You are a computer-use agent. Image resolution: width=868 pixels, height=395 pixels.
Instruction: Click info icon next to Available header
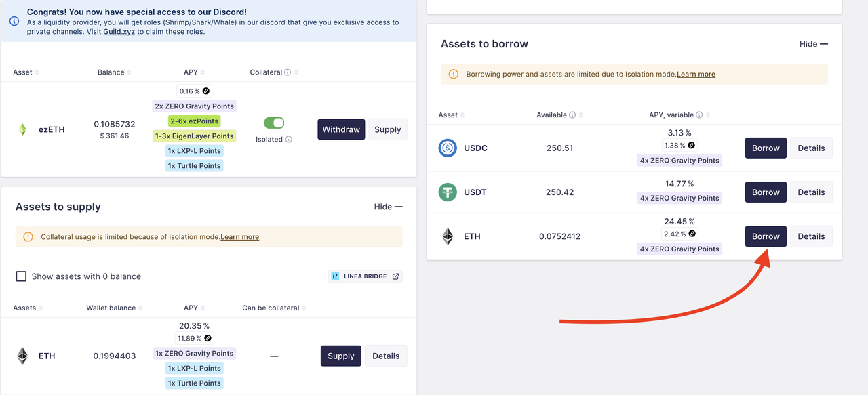tap(572, 115)
